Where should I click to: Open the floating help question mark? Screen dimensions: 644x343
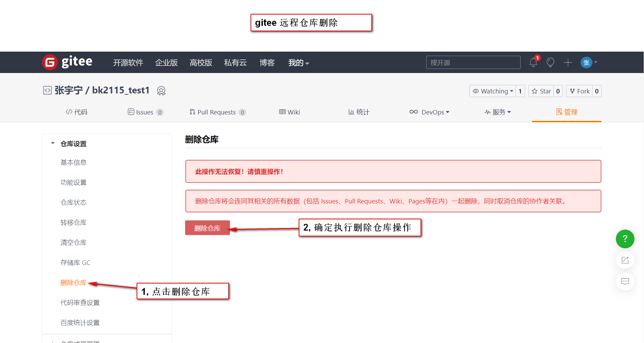click(625, 239)
